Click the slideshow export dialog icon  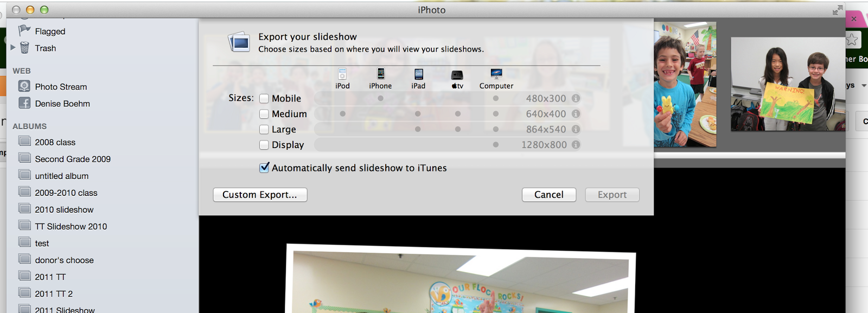pos(239,42)
